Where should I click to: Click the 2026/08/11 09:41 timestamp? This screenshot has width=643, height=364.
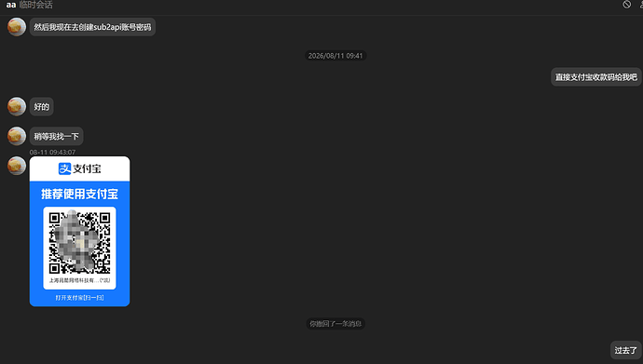[x=335, y=56]
